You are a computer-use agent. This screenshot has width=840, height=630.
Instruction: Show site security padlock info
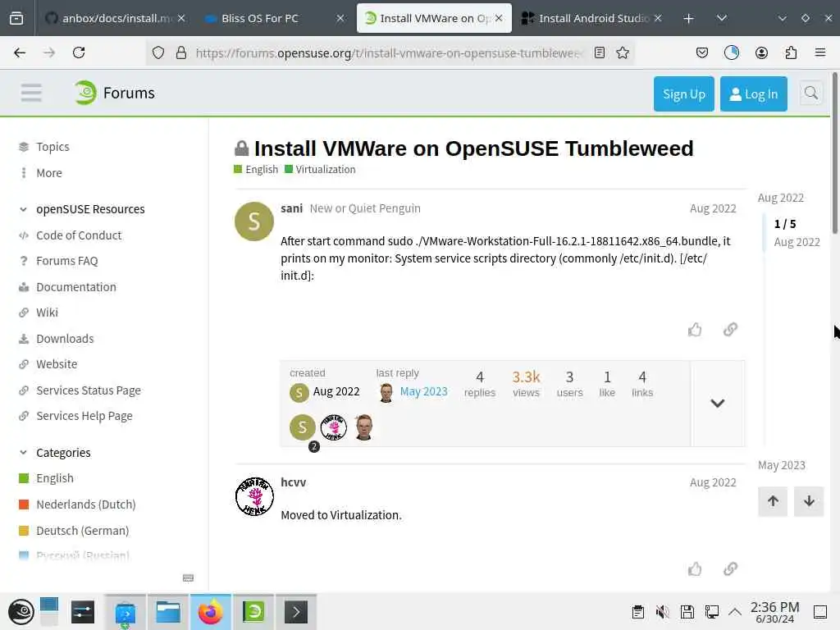(181, 52)
